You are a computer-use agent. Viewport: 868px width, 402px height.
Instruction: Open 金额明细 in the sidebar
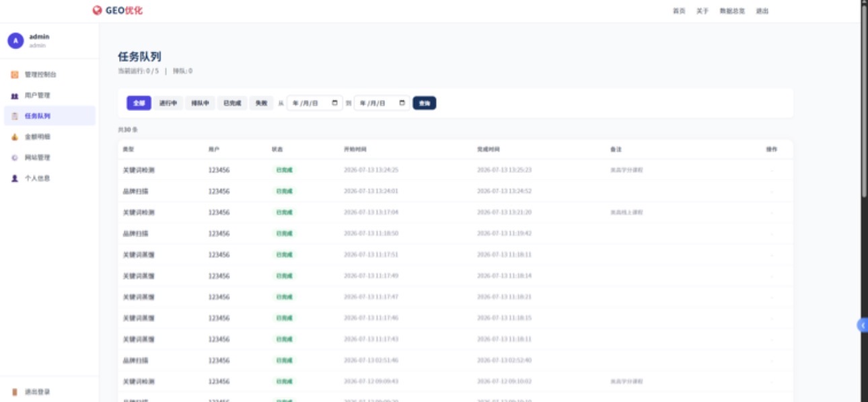[x=50, y=136]
